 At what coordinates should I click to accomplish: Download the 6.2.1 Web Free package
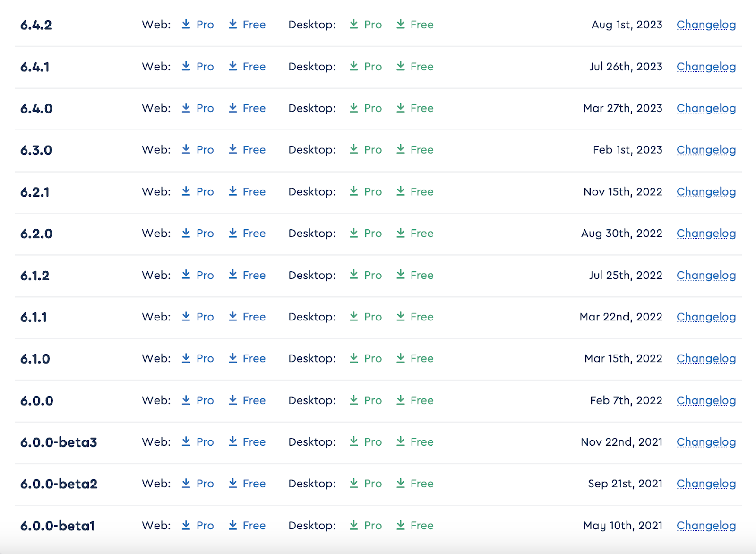coord(247,192)
